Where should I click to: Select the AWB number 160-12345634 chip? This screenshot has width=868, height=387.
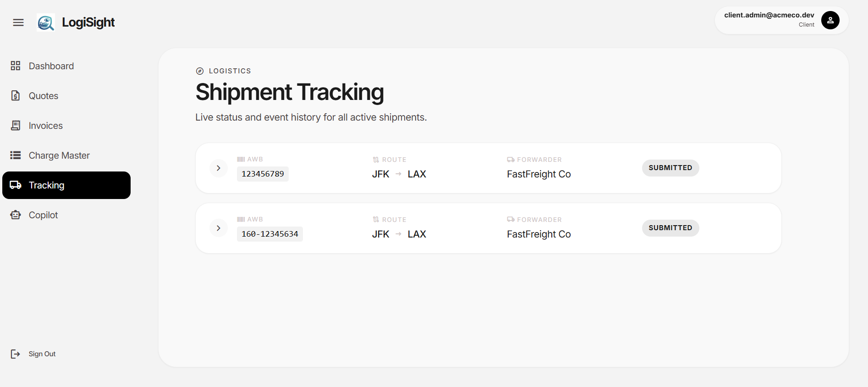click(x=270, y=234)
